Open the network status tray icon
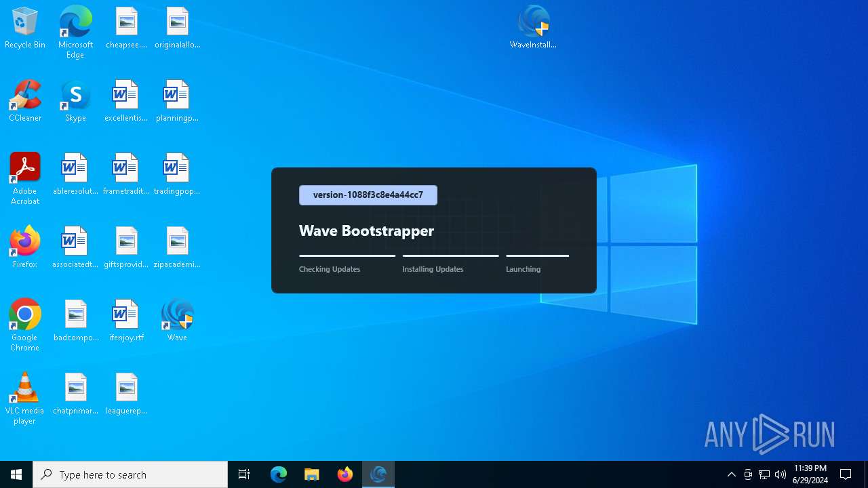Screen dimensions: 868x488 point(764,474)
